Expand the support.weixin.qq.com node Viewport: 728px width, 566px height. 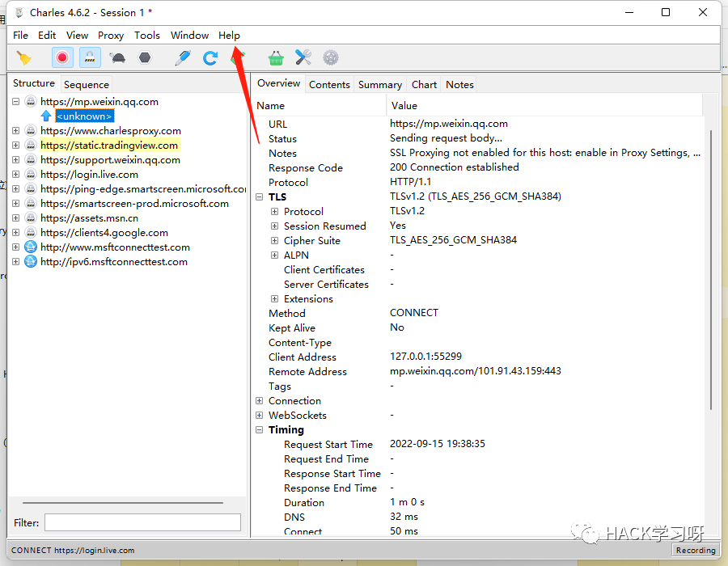point(16,159)
